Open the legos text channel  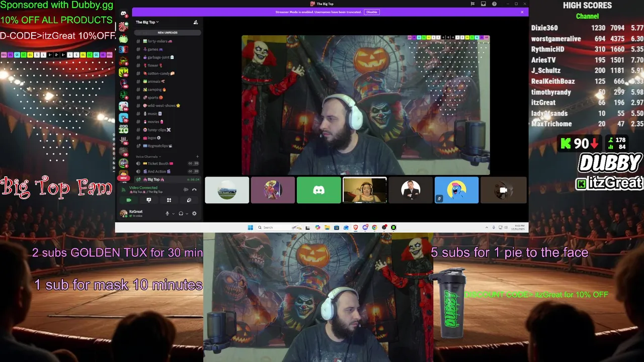coord(167,138)
